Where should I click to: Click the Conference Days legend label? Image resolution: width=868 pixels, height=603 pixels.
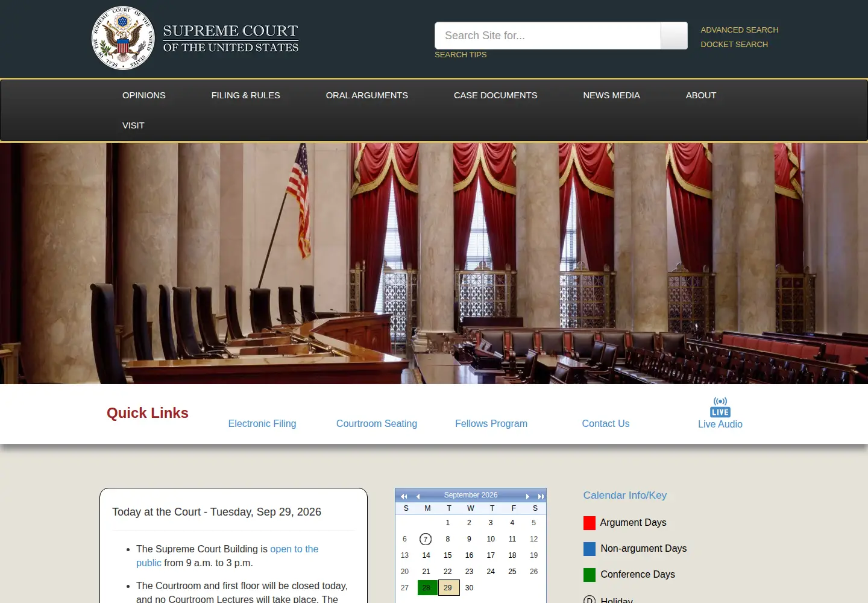[x=637, y=574]
